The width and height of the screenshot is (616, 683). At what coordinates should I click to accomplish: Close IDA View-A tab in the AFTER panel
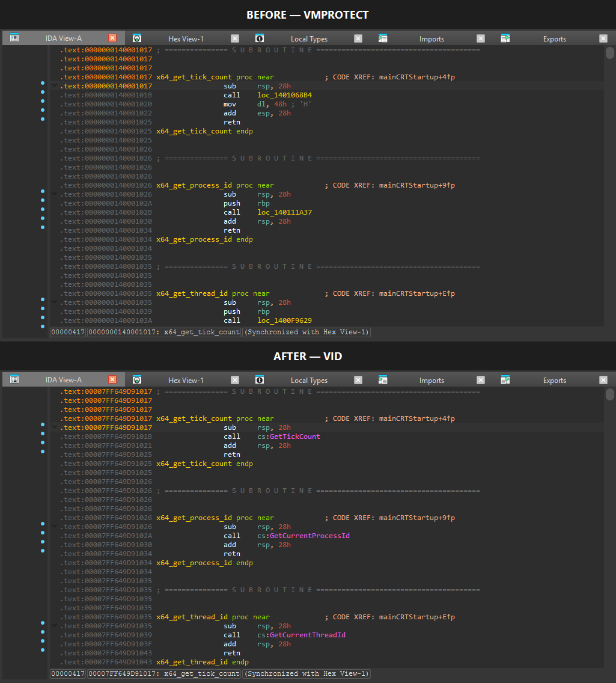tap(112, 379)
